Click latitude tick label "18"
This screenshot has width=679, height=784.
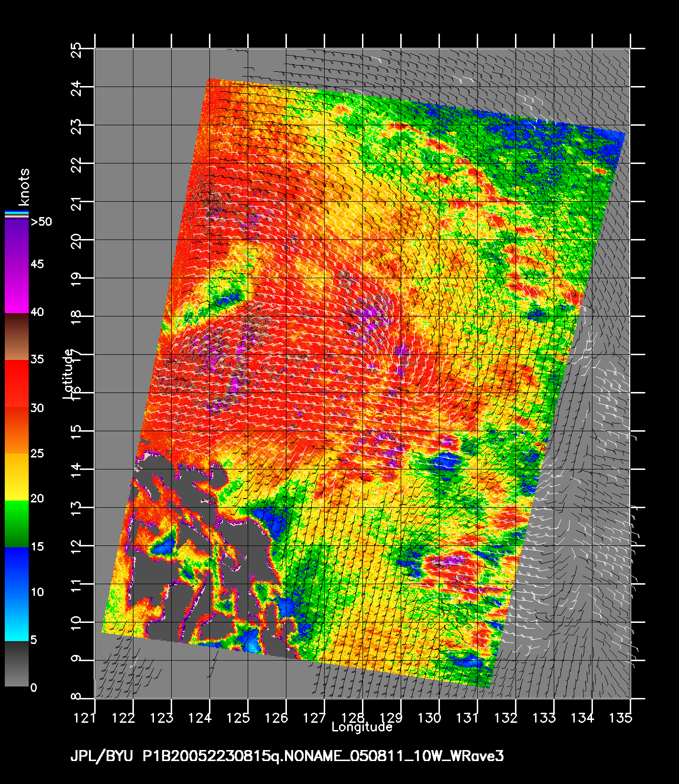click(x=76, y=317)
